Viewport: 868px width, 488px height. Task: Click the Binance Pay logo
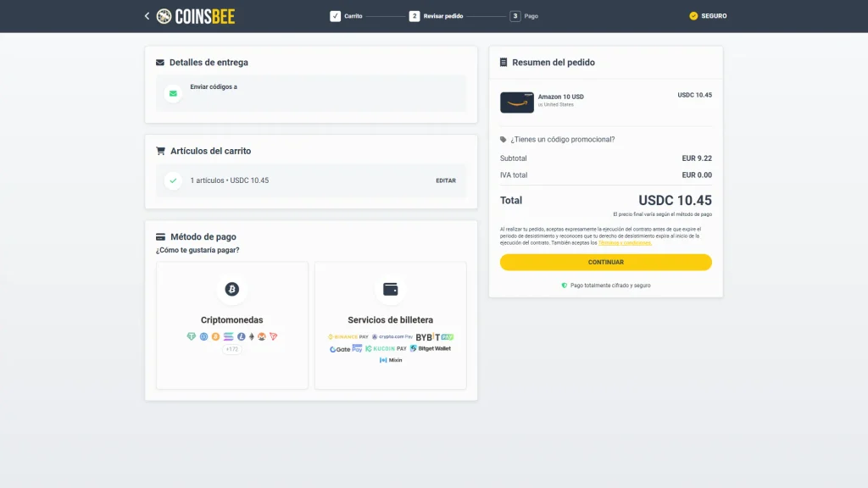click(348, 336)
